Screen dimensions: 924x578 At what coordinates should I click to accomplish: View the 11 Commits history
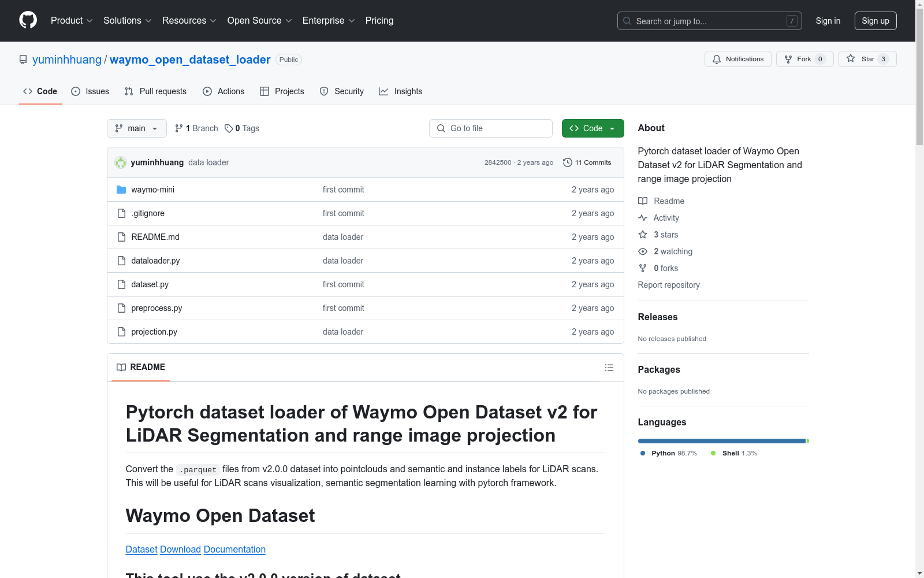[587, 162]
